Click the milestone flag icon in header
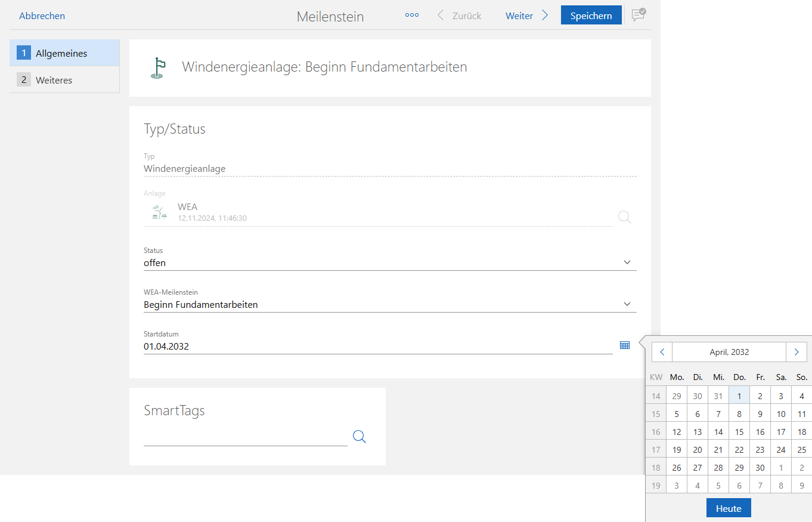 tap(157, 68)
